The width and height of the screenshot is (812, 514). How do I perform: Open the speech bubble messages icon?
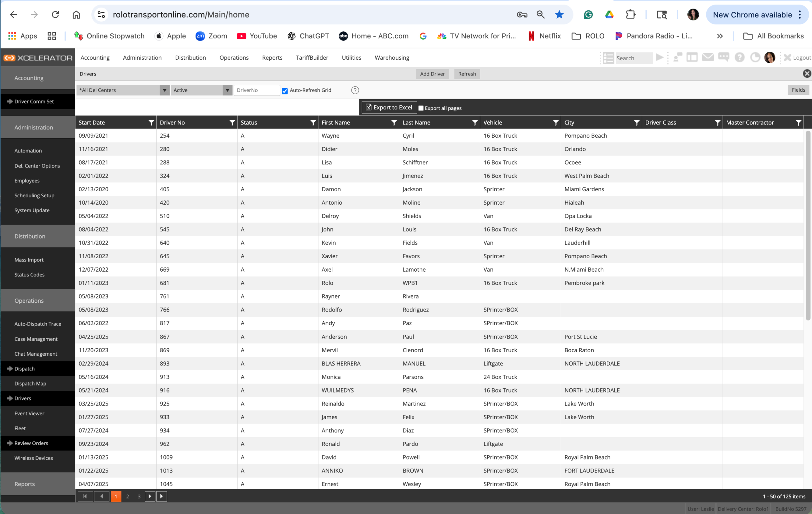[x=724, y=57]
